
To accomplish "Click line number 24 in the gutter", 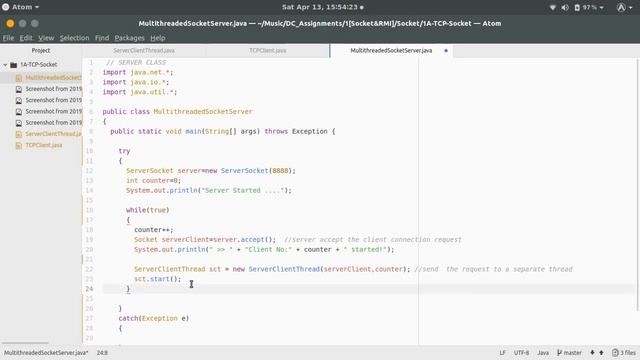I will [x=89, y=289].
